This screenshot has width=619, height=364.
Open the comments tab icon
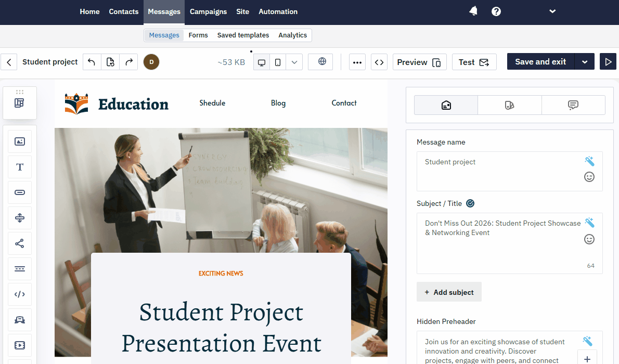pyautogui.click(x=573, y=105)
